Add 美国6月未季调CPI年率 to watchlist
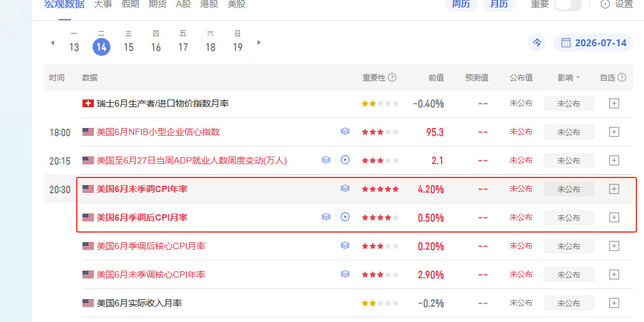The height and width of the screenshot is (322, 644). (614, 189)
